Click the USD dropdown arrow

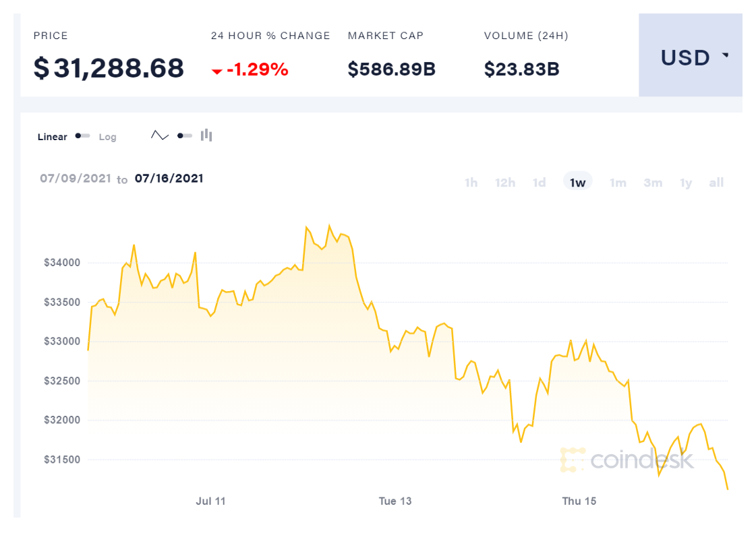point(726,56)
